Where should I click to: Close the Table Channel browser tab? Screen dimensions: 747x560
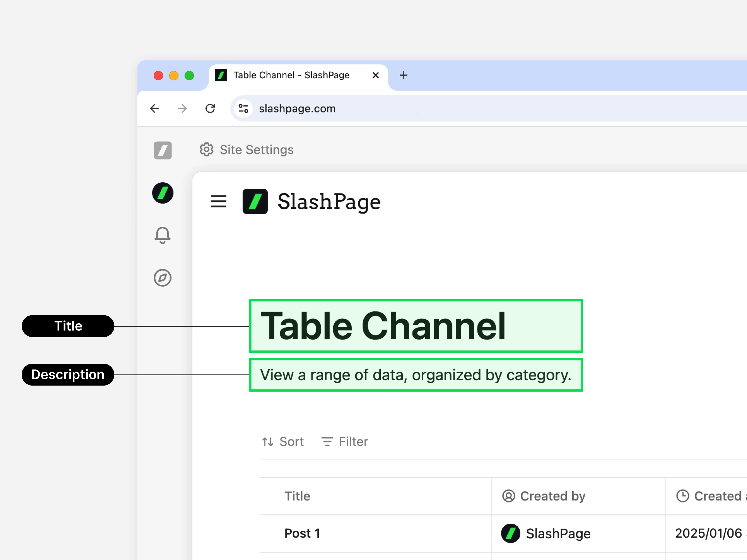(375, 75)
